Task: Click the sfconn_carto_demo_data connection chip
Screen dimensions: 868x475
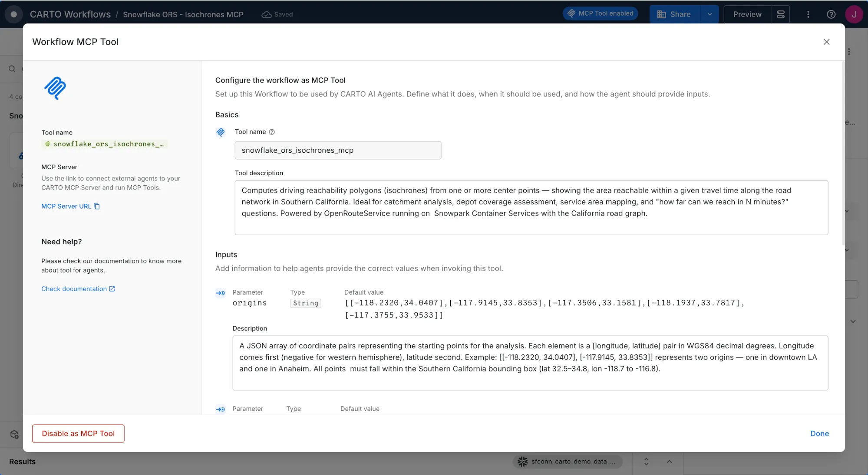Action: [568, 462]
